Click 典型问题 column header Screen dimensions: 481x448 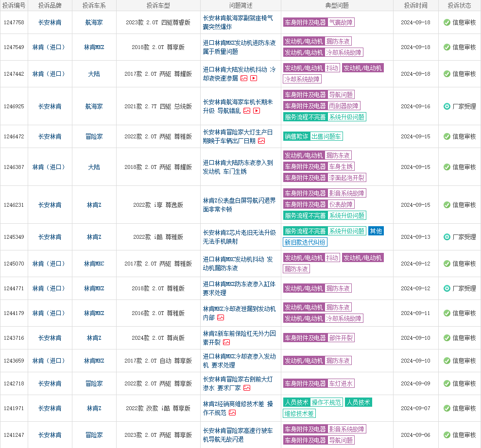click(337, 5)
